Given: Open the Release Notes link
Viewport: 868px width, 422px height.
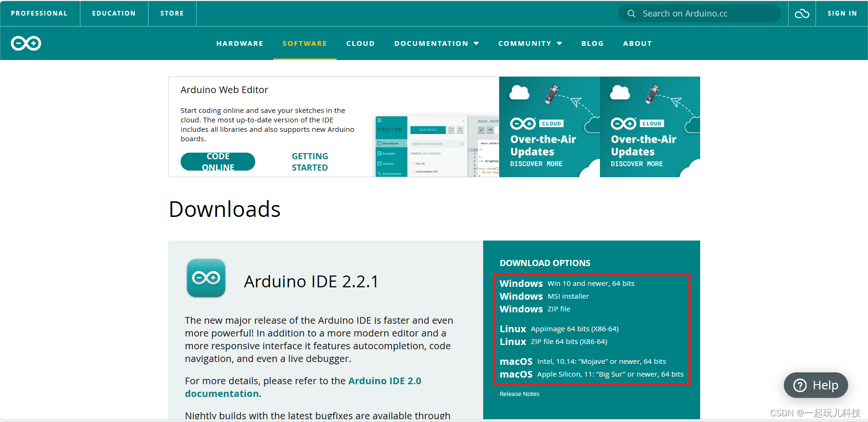Looking at the screenshot, I should tap(519, 394).
